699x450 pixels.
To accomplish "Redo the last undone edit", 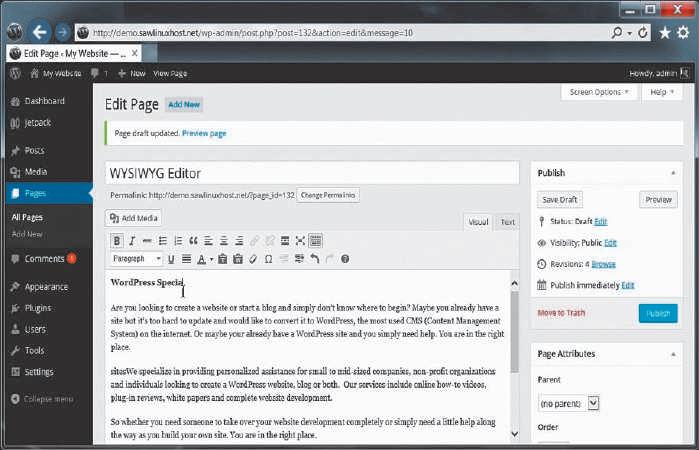I will [329, 259].
